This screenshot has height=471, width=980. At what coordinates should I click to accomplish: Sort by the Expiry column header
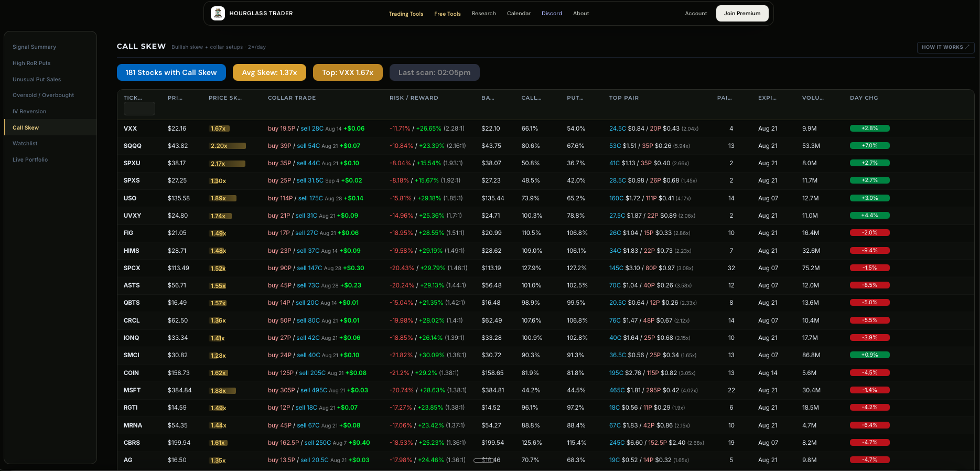(767, 98)
